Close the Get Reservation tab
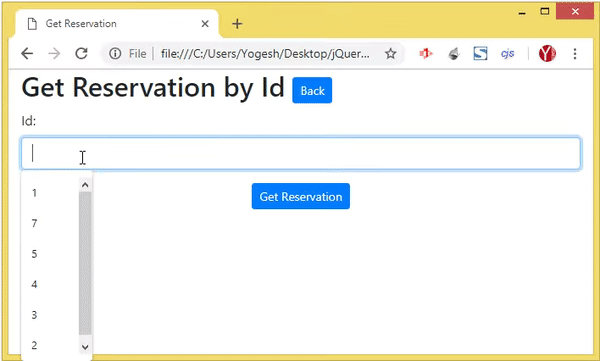This screenshot has width=600, height=361. pyautogui.click(x=205, y=24)
